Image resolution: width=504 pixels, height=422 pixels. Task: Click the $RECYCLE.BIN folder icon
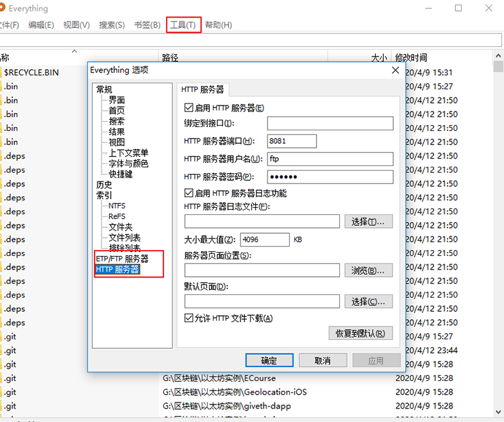point(1,72)
